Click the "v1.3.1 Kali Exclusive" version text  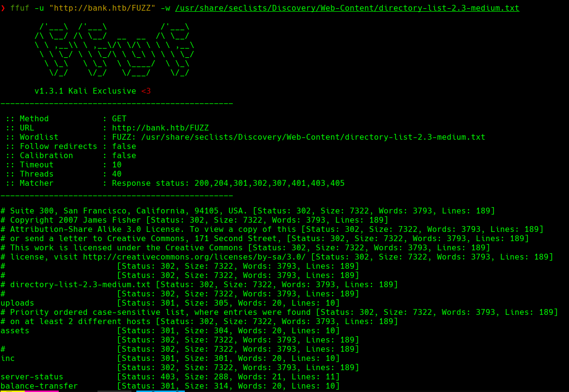[85, 91]
